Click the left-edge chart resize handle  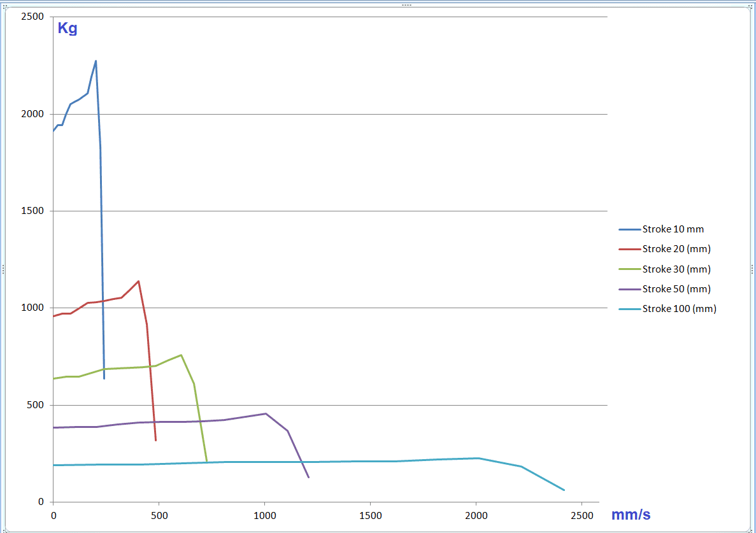3,269
